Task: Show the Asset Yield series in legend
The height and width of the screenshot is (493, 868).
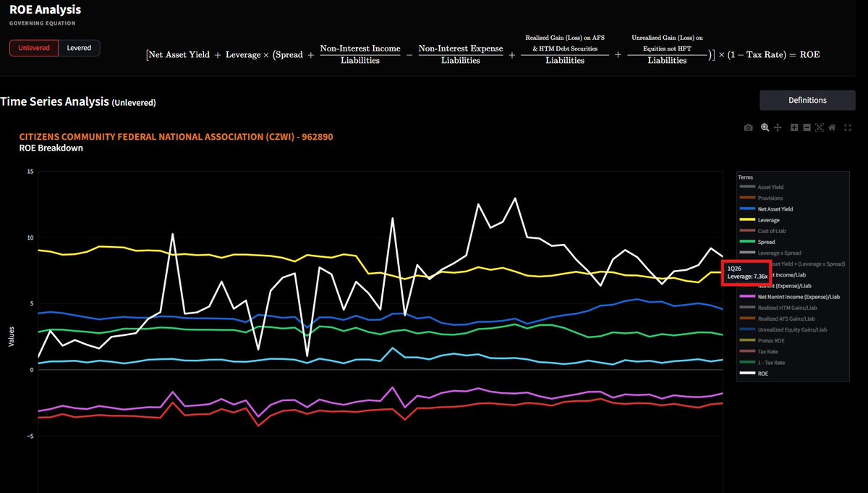Action: [762, 187]
